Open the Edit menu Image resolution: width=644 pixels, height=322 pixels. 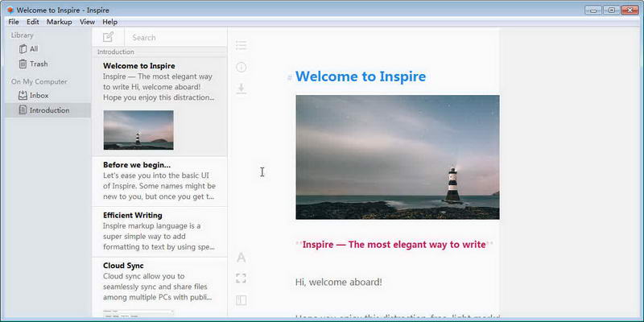click(x=33, y=22)
